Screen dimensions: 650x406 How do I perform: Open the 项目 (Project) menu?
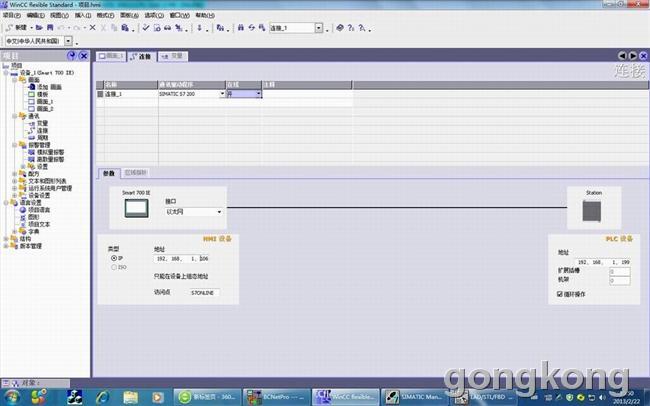11,15
